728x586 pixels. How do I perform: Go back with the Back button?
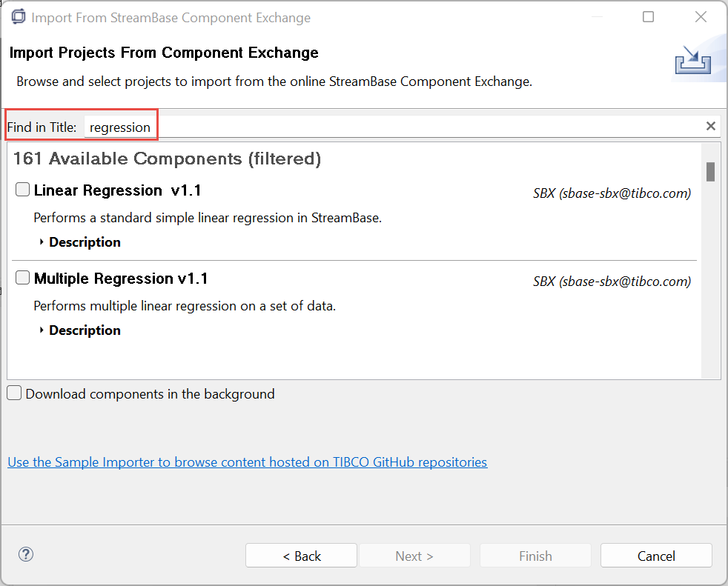pos(301,556)
